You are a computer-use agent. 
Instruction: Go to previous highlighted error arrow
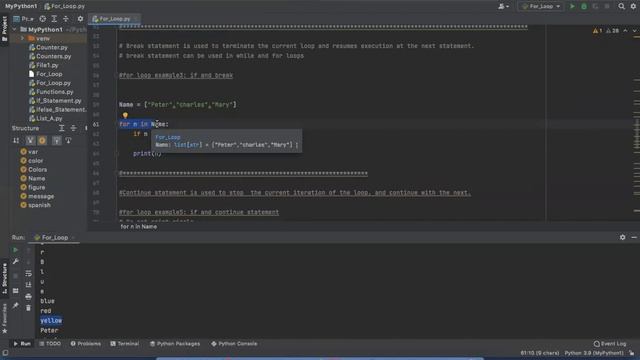(625, 31)
